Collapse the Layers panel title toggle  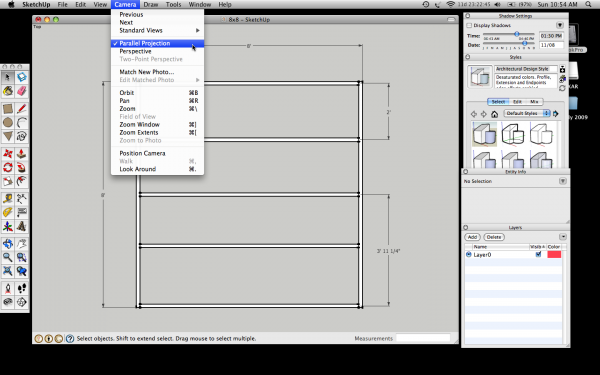[467, 227]
